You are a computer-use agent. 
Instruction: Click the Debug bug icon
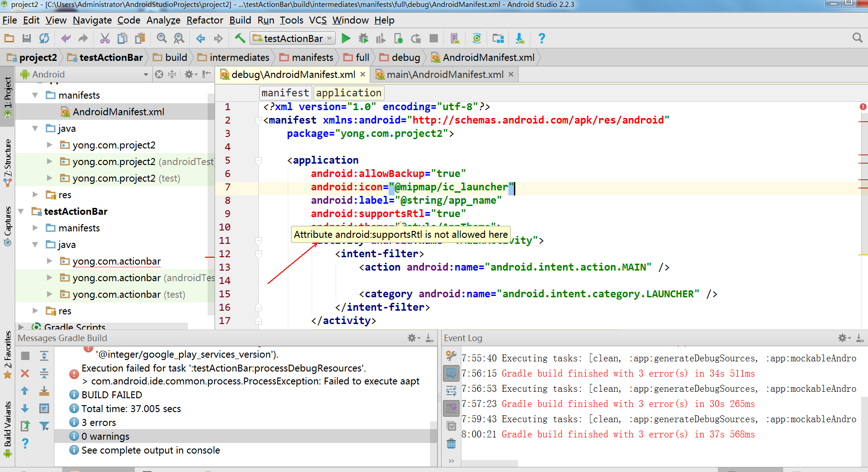click(364, 38)
